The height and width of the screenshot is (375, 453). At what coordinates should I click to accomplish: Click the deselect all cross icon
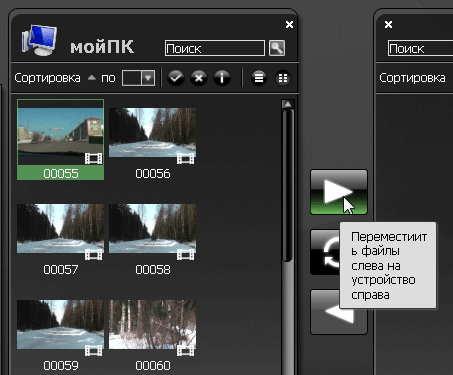(199, 78)
